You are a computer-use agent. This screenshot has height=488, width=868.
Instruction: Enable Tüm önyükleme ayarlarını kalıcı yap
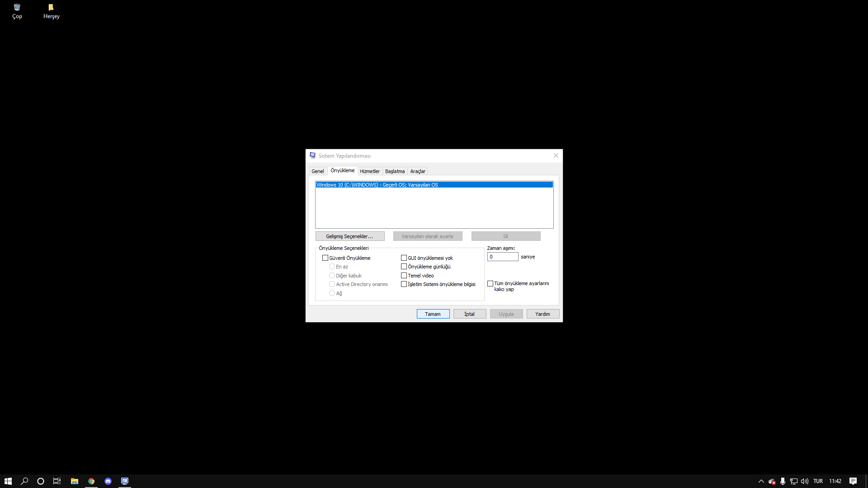(491, 284)
